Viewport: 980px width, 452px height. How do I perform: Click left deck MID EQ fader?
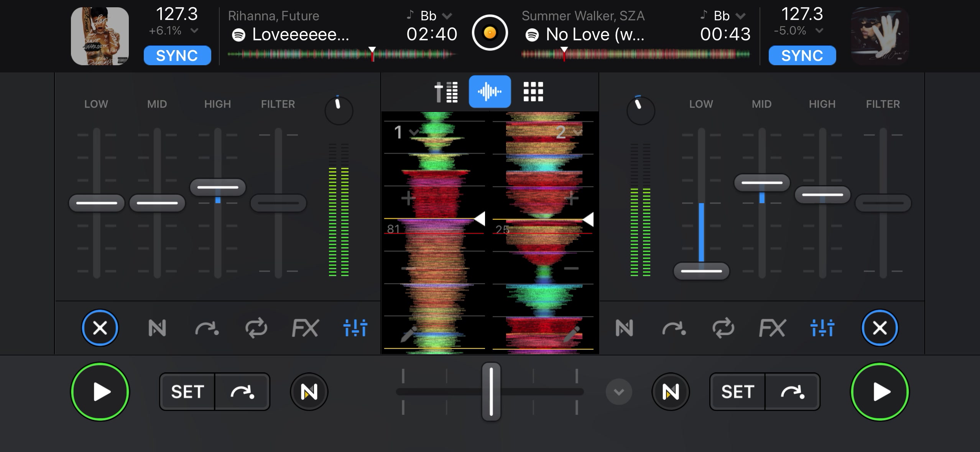pyautogui.click(x=157, y=203)
